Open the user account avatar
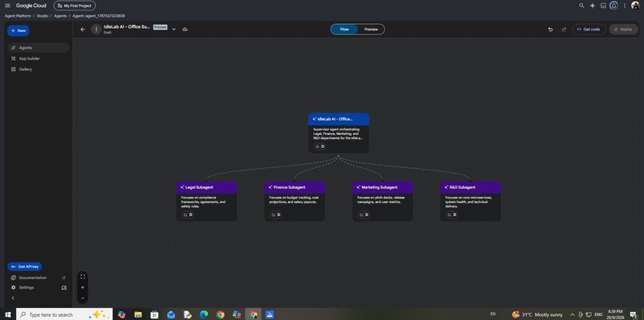644x320 pixels. coord(635,6)
